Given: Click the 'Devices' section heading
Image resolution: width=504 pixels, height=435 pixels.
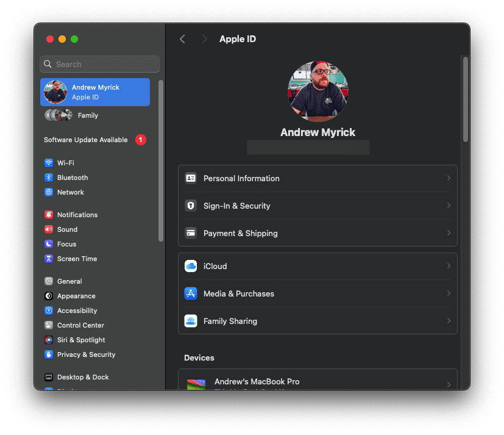Looking at the screenshot, I should tap(199, 358).
